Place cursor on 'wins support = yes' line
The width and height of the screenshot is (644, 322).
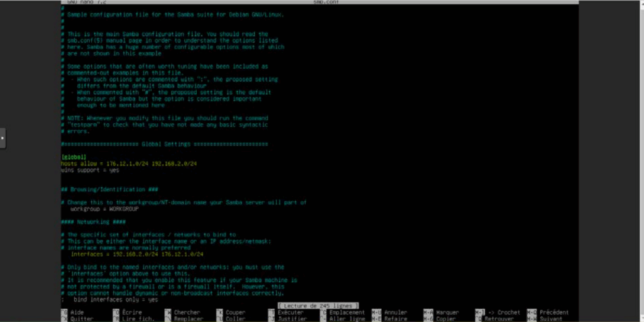91,170
